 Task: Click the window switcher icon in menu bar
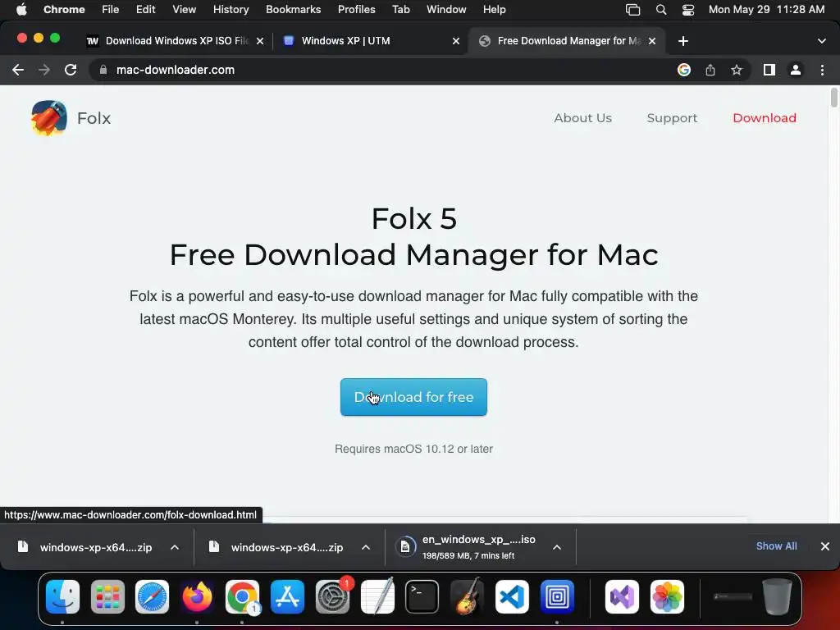pos(632,10)
